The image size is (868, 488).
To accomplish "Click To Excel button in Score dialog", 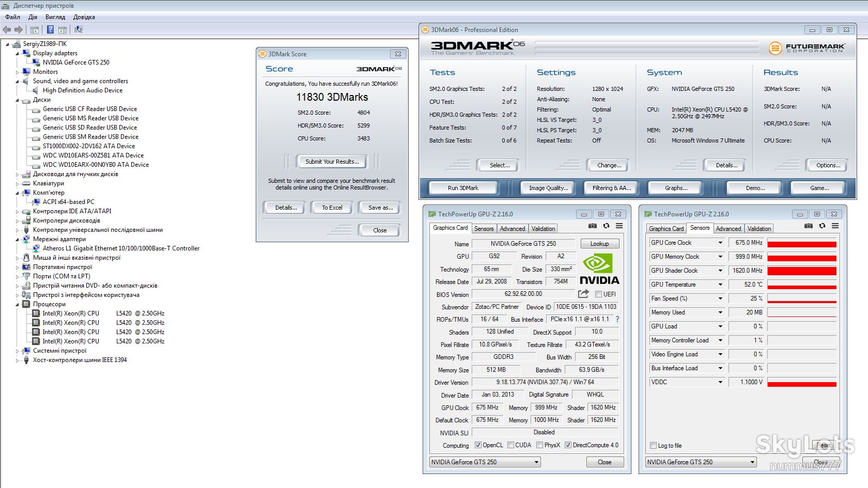I will pos(332,208).
